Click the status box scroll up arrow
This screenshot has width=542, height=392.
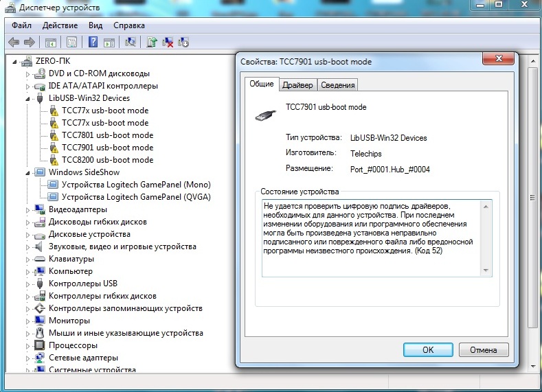coord(486,207)
